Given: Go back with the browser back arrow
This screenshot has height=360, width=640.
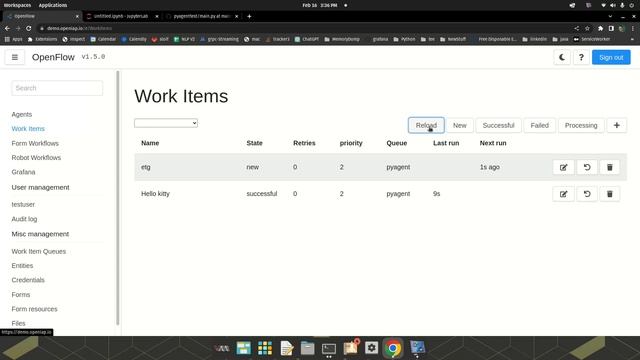Looking at the screenshot, I should [7, 28].
